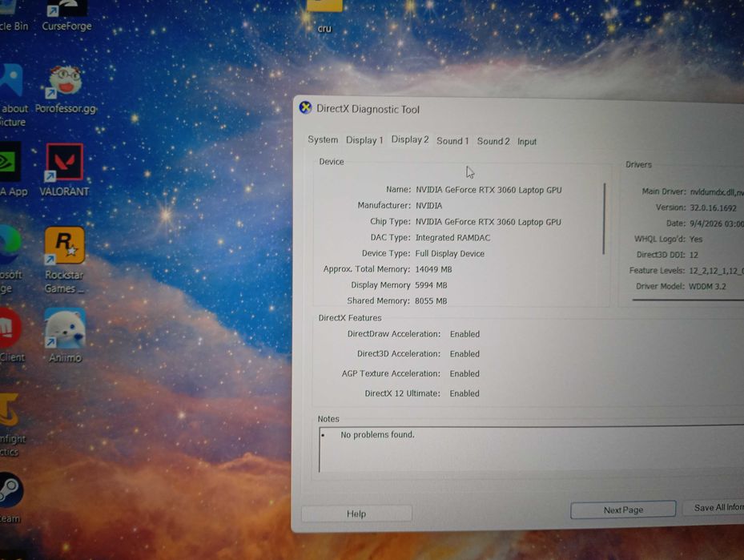Go to the Sound 1 tab

[x=452, y=141]
